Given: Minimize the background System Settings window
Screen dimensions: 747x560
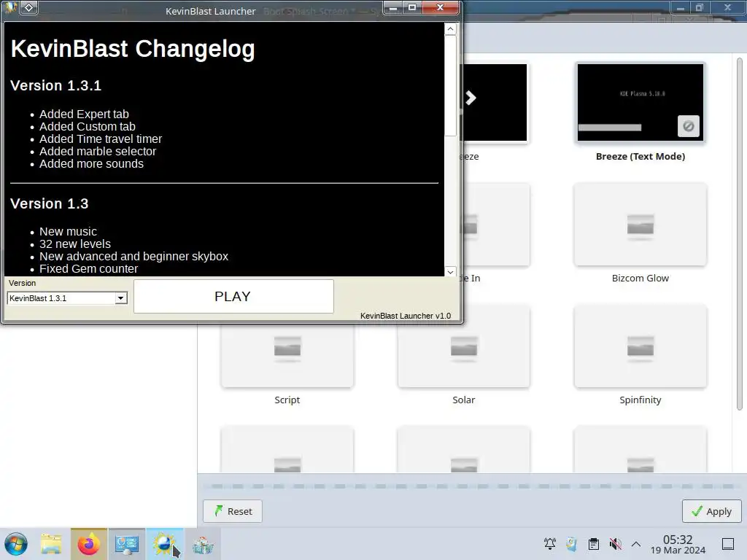Looking at the screenshot, I should 681,7.
